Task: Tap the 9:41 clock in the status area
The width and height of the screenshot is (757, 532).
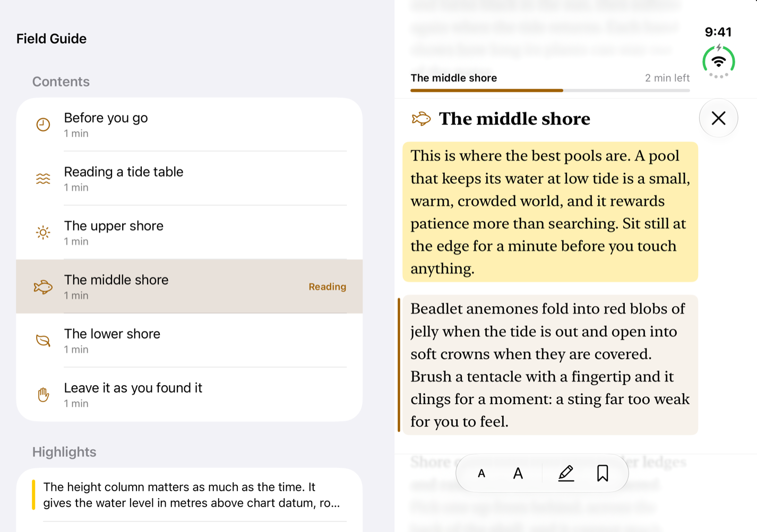Action: click(x=718, y=32)
